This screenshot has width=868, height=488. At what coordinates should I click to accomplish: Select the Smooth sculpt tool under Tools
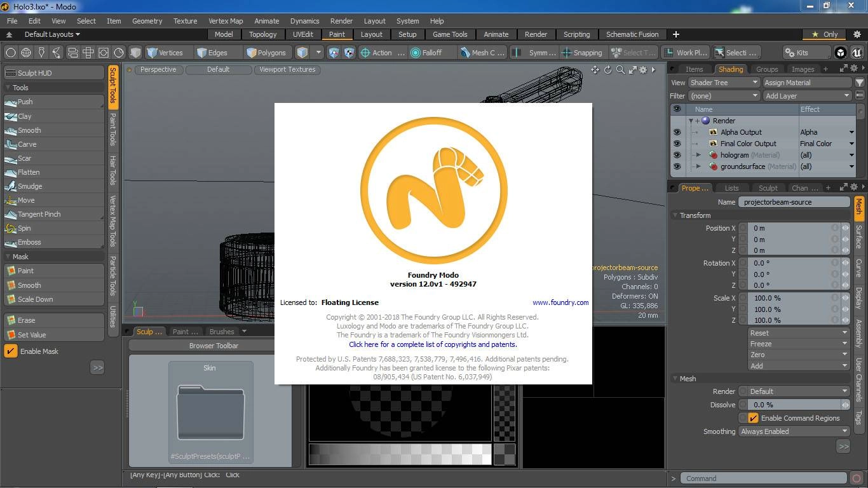(53, 130)
